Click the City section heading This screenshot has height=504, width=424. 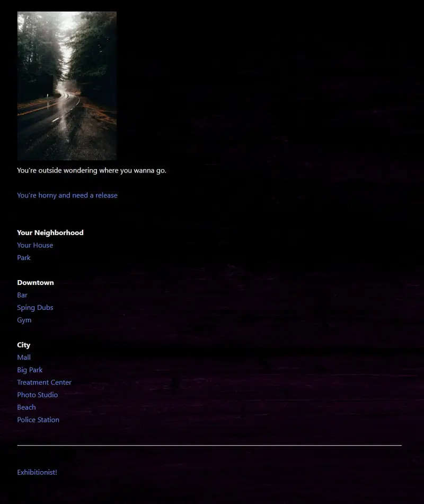pos(23,345)
